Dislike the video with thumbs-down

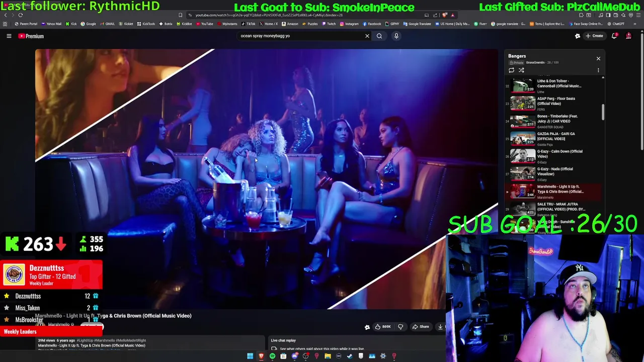click(400, 327)
